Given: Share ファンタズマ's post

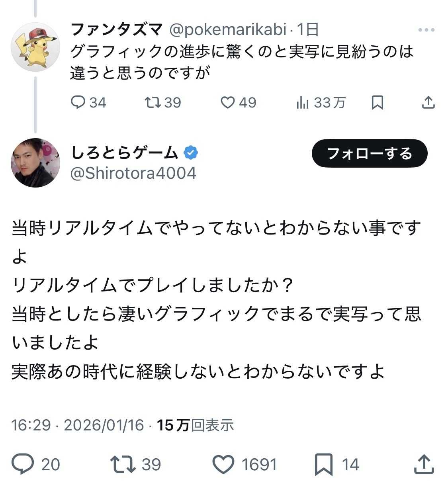Looking at the screenshot, I should click(428, 103).
